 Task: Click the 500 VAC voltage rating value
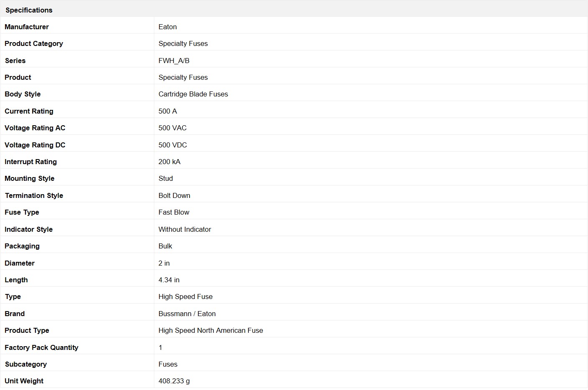click(172, 128)
